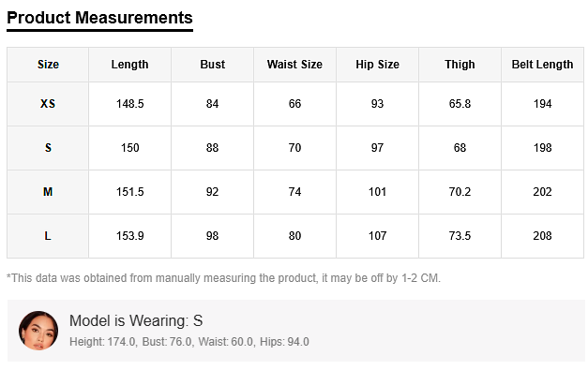The height and width of the screenshot is (385, 588).
Task: Select the L belt length value 208
Action: [542, 236]
